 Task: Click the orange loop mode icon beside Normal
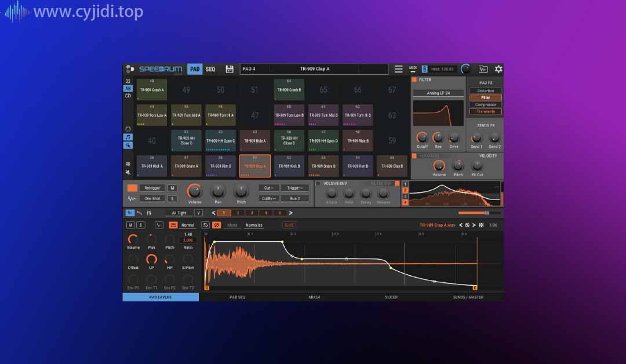click(x=173, y=225)
